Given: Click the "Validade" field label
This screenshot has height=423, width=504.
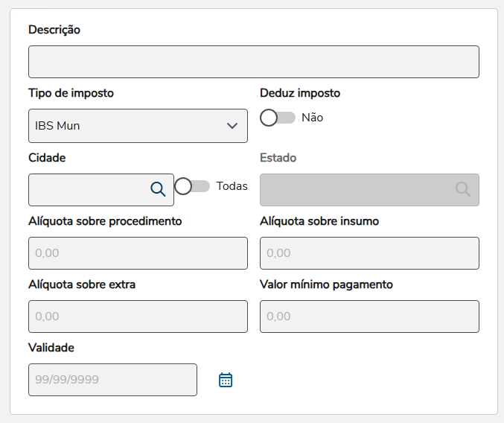Looking at the screenshot, I should coord(51,348).
